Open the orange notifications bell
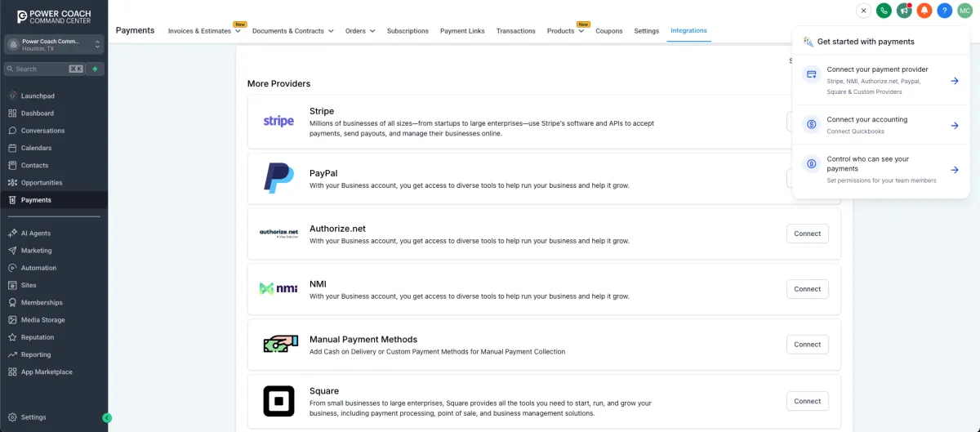 (924, 11)
